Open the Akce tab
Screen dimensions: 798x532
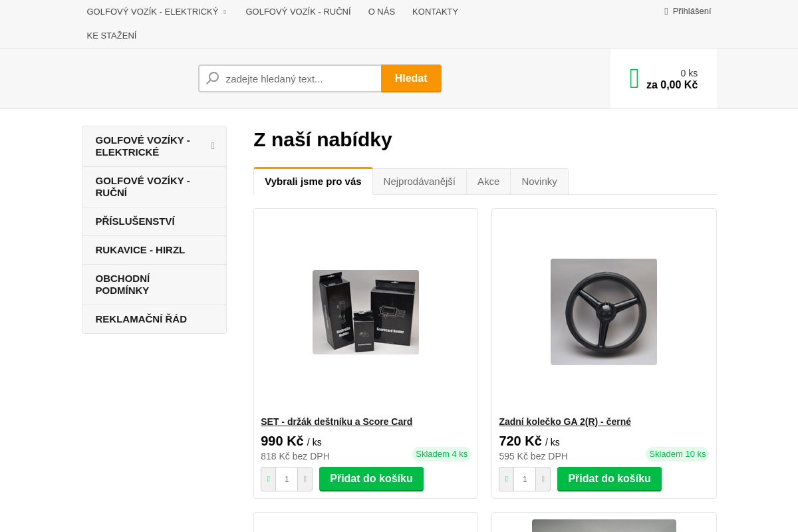tap(488, 182)
